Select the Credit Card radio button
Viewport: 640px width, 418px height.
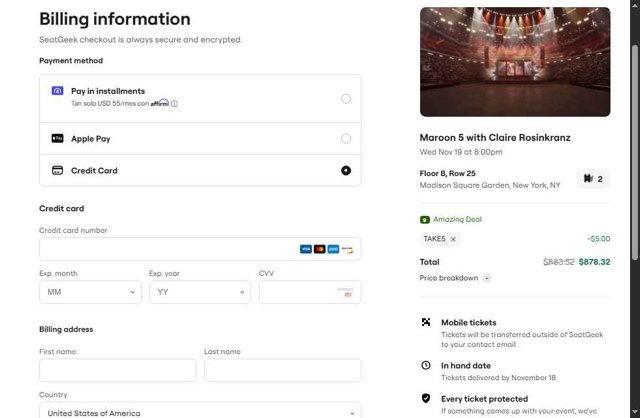(346, 170)
